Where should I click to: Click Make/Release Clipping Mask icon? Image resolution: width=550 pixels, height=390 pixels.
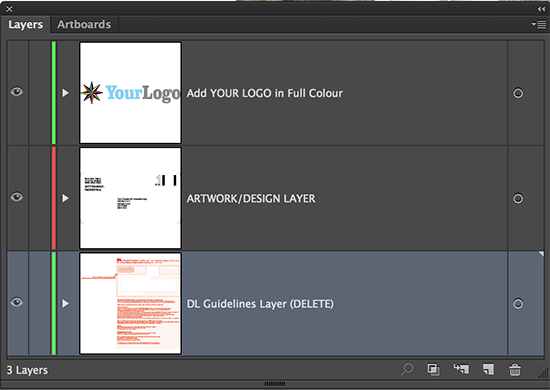pos(434,369)
